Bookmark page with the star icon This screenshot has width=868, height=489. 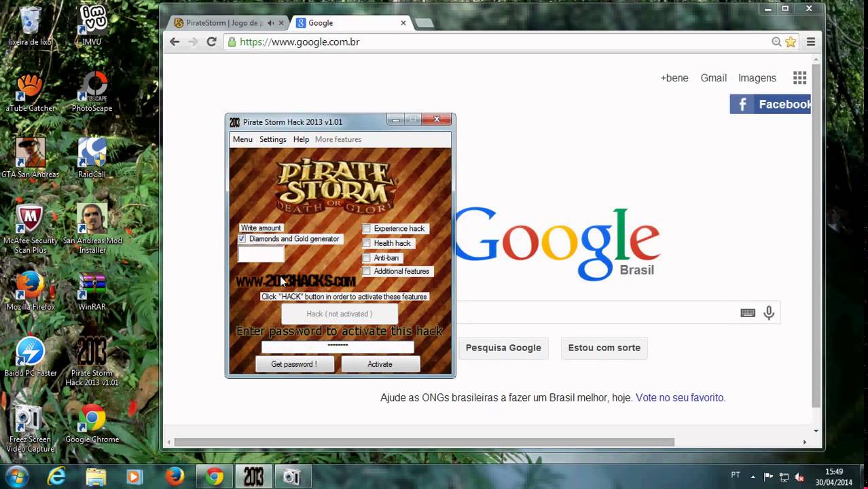[791, 42]
